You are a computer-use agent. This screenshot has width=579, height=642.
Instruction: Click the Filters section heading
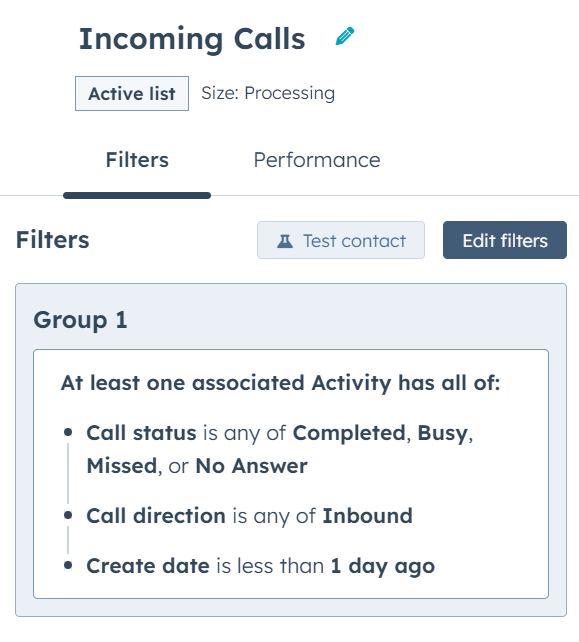52,240
